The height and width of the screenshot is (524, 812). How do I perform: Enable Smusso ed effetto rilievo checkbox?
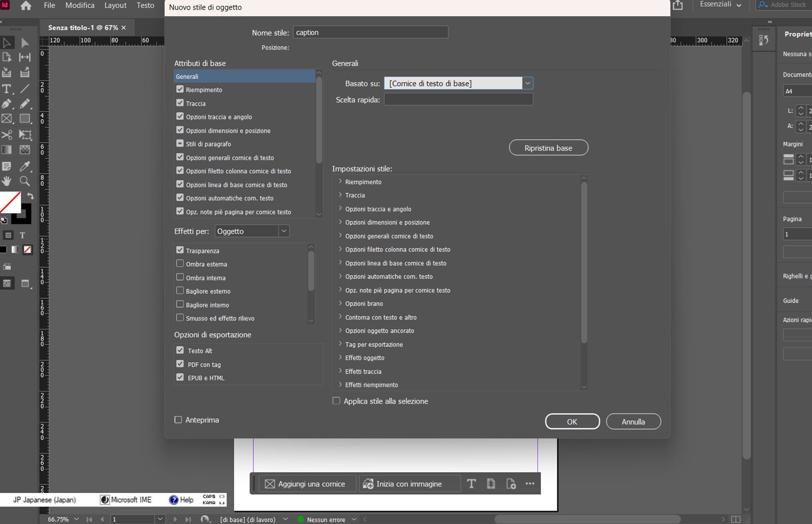point(180,318)
